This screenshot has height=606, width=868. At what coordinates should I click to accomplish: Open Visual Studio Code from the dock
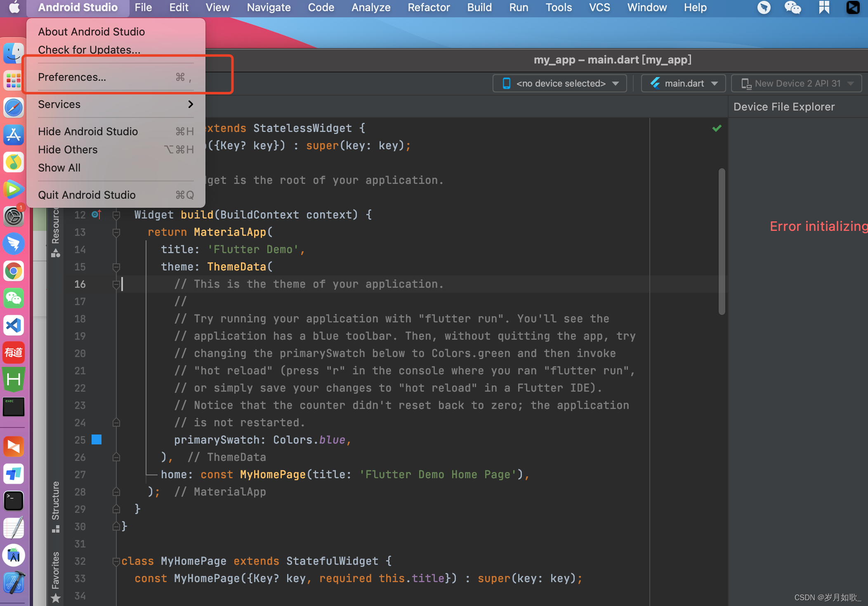14,326
